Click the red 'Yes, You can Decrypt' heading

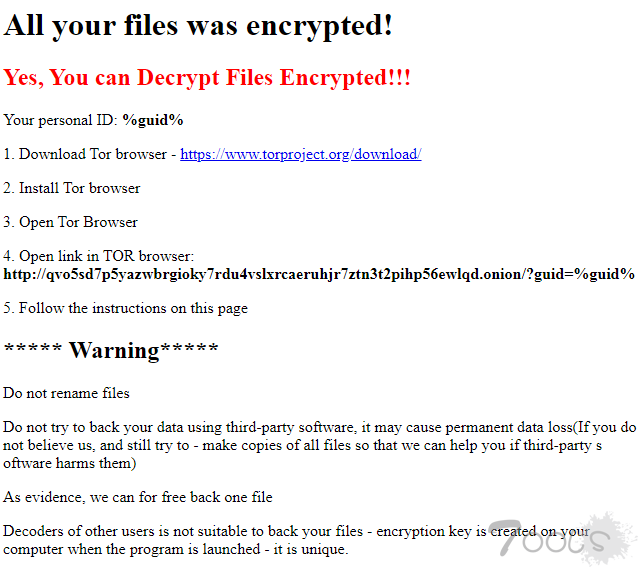tap(207, 78)
